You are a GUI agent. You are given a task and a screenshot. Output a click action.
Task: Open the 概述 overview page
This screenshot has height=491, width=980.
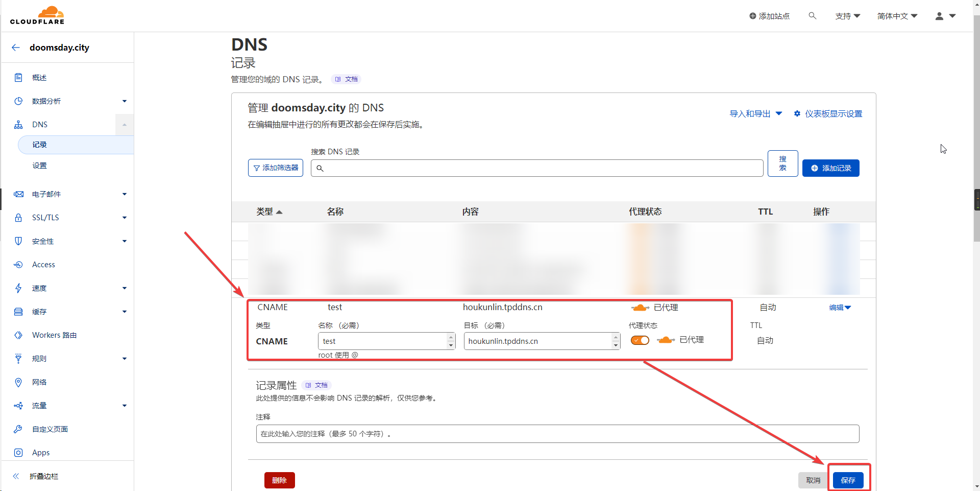click(x=39, y=78)
